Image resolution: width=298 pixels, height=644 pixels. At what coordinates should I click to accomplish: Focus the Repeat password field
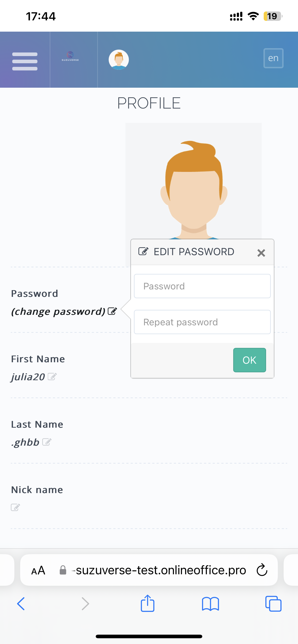tap(202, 322)
